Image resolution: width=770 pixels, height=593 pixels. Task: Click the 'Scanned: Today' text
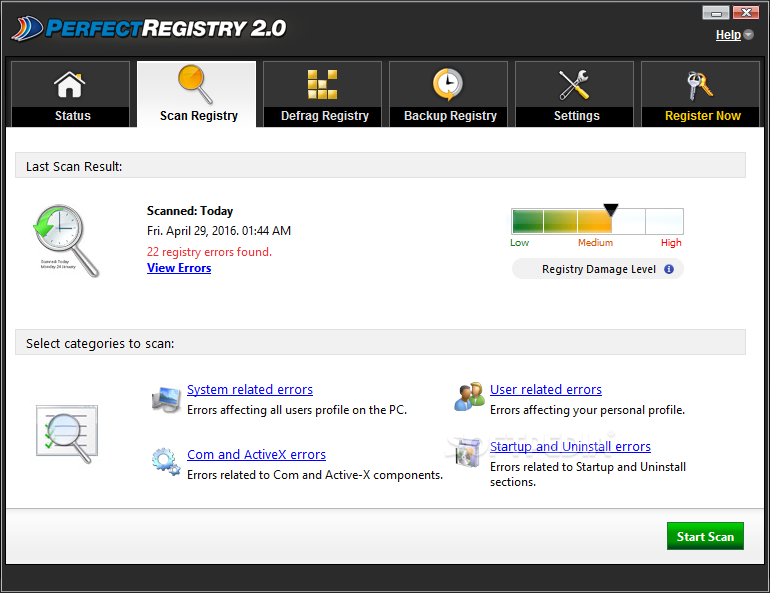[190, 211]
